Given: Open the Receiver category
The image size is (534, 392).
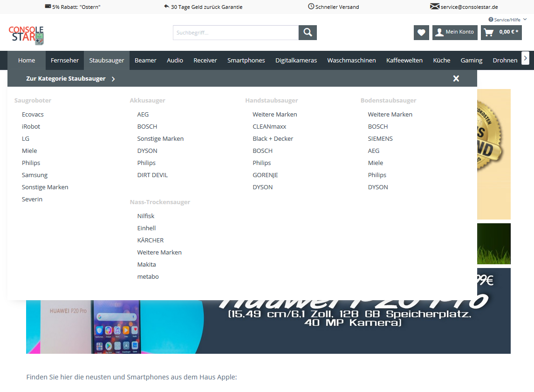Looking at the screenshot, I should pos(205,60).
